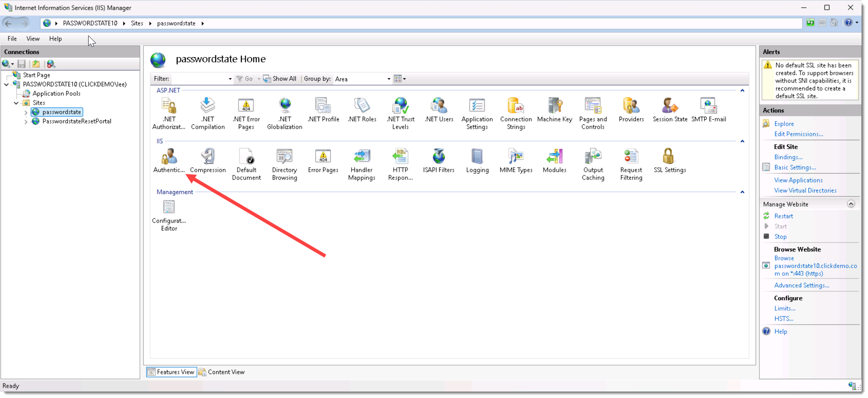
Task: Expand the PasswordstateResetPortal site node
Action: click(x=26, y=122)
